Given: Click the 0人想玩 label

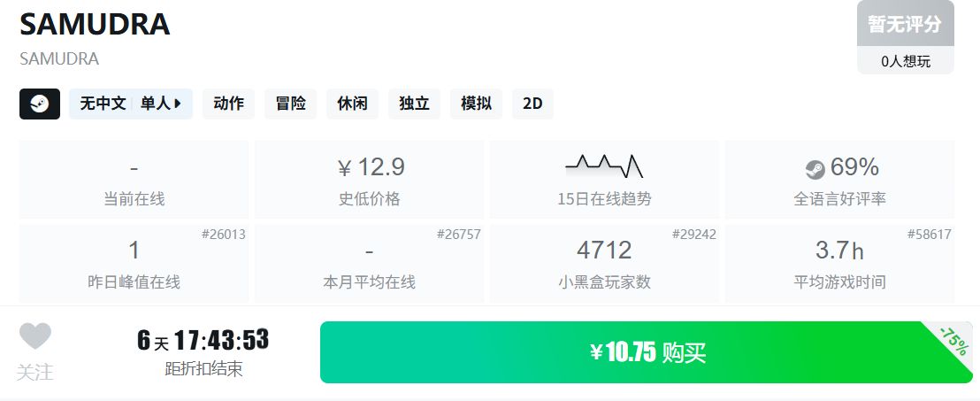Looking at the screenshot, I should 905,61.
